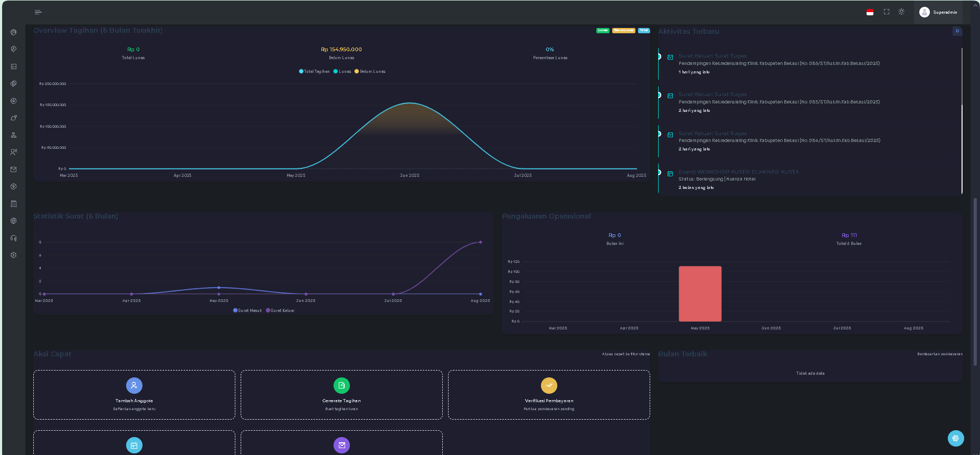Click the floating blue settings gear button
980x455 pixels.
[x=955, y=438]
